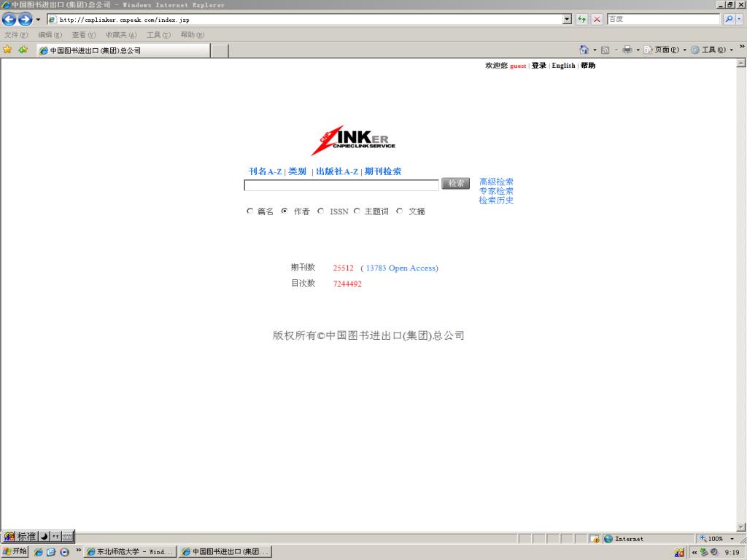The height and width of the screenshot is (560, 747).
Task: Click into the main search text field
Action: coord(341,184)
